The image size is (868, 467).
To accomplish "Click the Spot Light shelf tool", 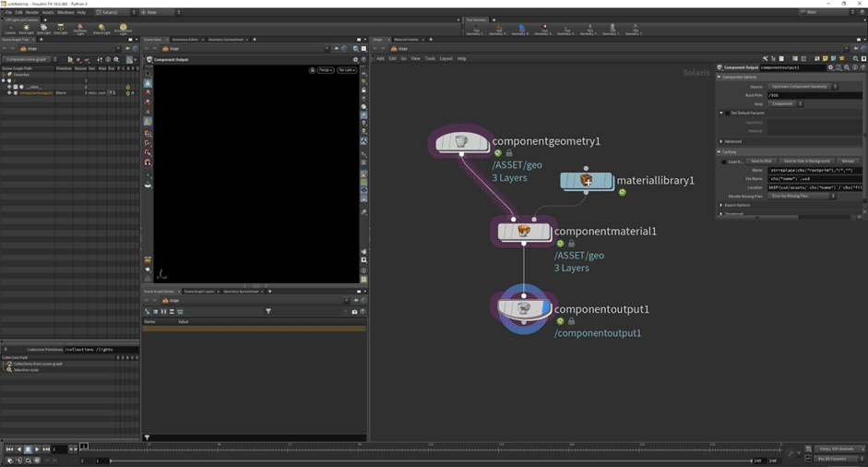I will coord(43,30).
